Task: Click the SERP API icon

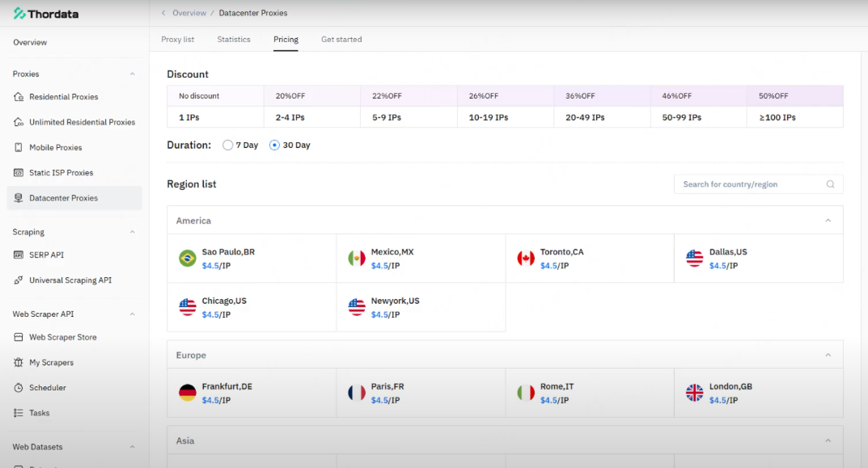Action: (19, 255)
